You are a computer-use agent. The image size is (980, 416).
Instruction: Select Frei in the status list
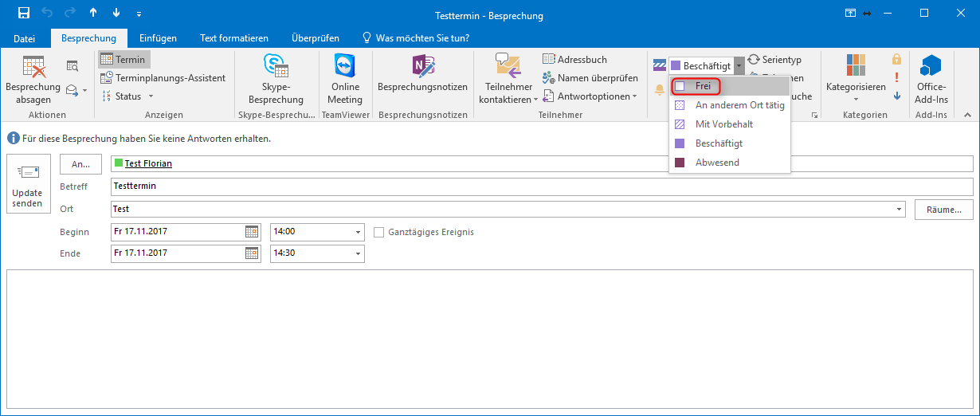730,86
